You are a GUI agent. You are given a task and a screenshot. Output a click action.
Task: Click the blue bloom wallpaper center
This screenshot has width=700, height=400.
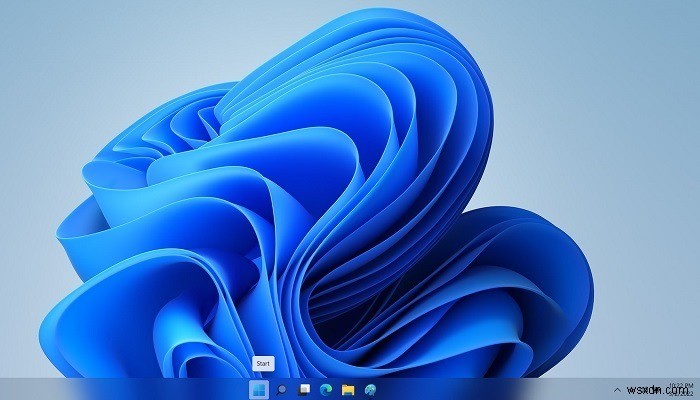(312, 201)
